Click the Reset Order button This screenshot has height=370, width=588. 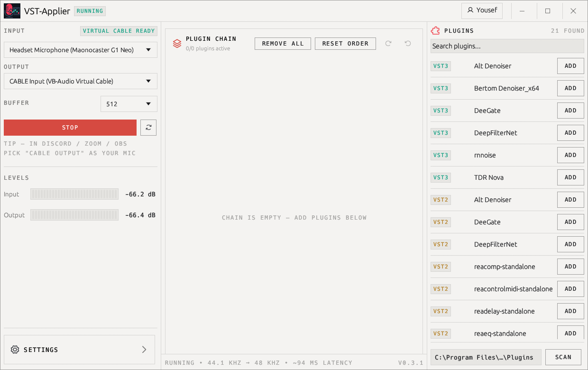[345, 44]
